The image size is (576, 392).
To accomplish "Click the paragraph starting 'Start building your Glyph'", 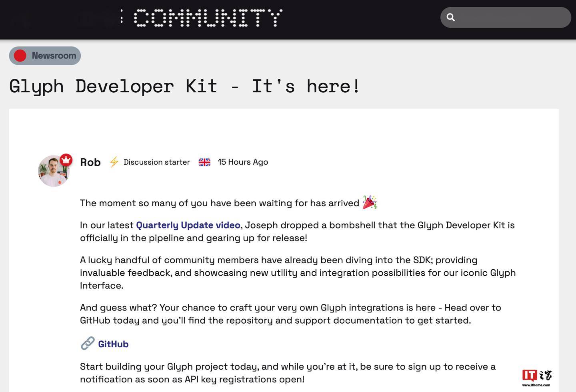I will [x=288, y=373].
